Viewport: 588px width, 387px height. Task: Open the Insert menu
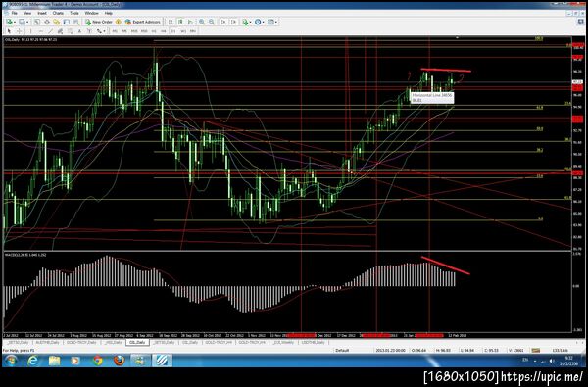click(42, 13)
